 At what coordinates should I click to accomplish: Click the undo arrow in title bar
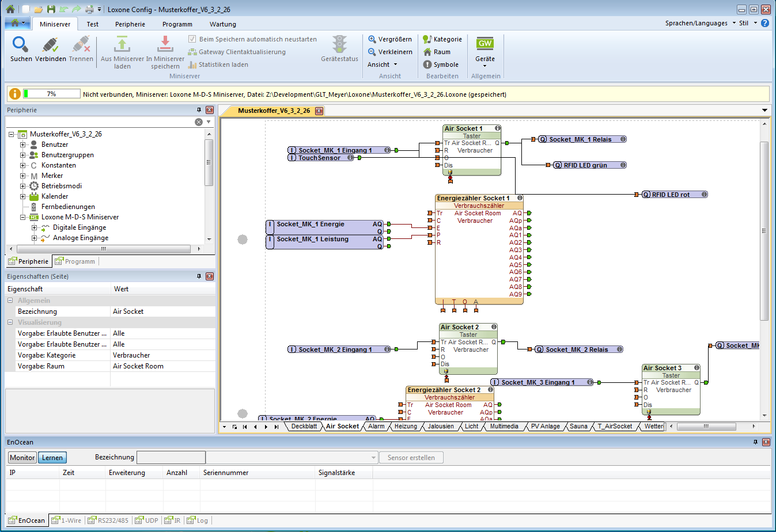(64, 9)
